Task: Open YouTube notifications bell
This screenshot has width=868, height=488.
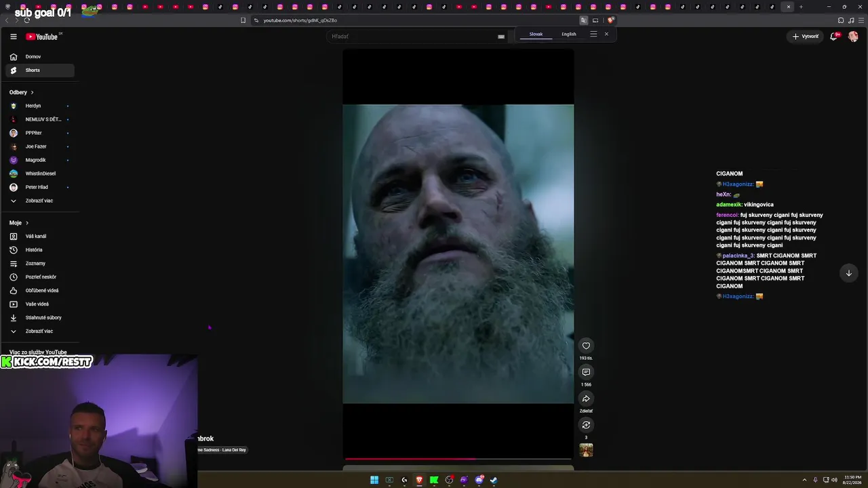Action: click(x=835, y=37)
